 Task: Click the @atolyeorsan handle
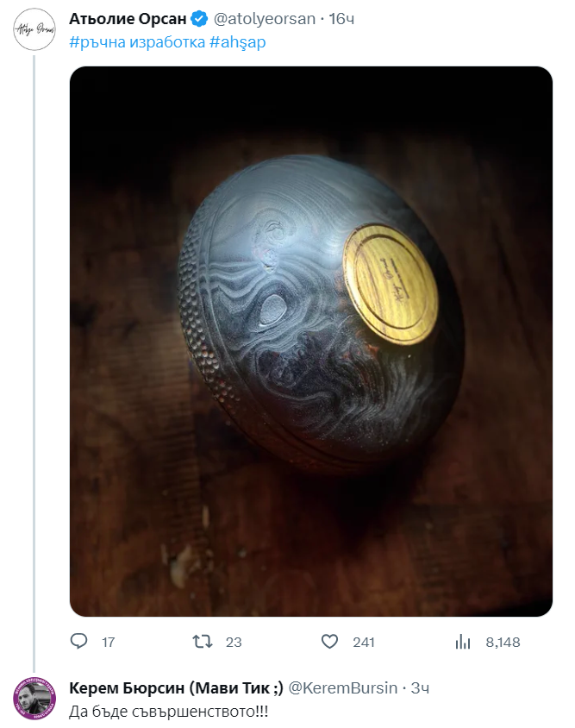264,19
